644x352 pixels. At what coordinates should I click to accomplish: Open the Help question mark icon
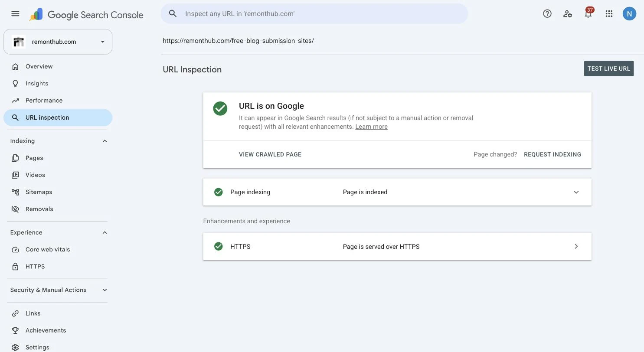(547, 13)
